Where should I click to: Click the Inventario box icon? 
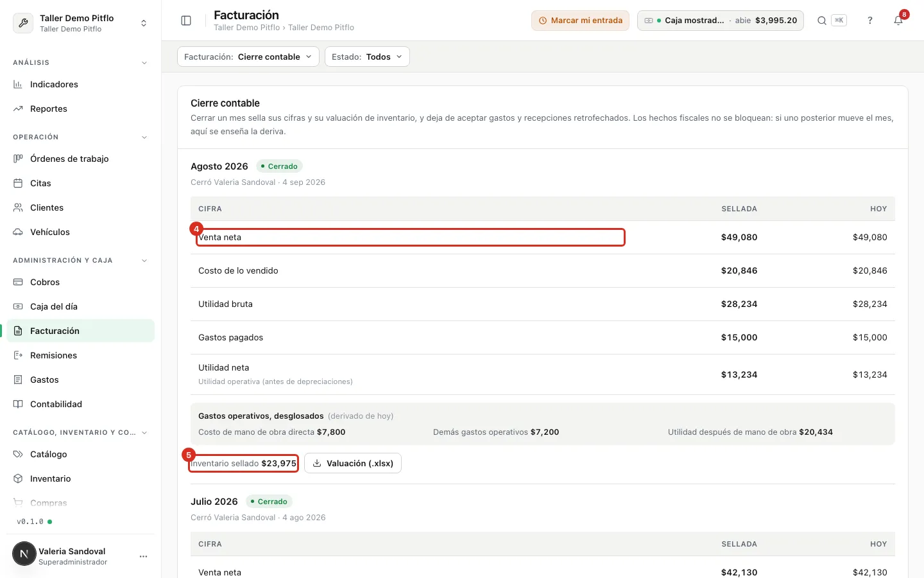[x=18, y=478]
